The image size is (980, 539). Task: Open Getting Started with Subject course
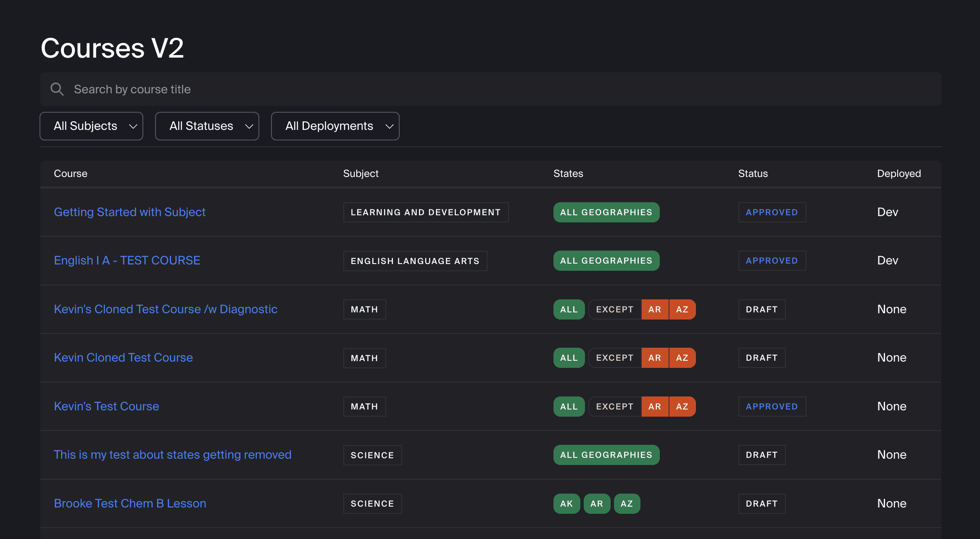(130, 212)
